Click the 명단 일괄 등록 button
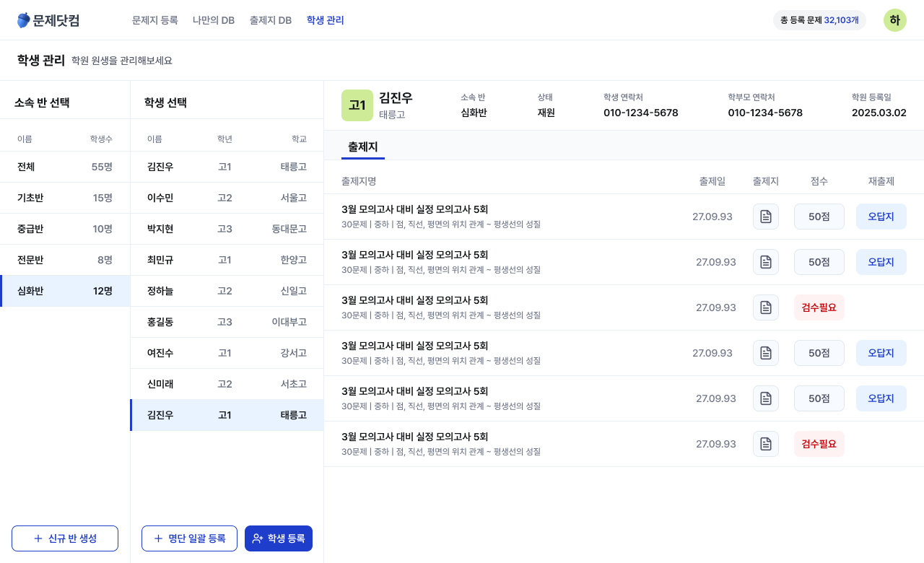The height and width of the screenshot is (563, 924). tap(189, 538)
